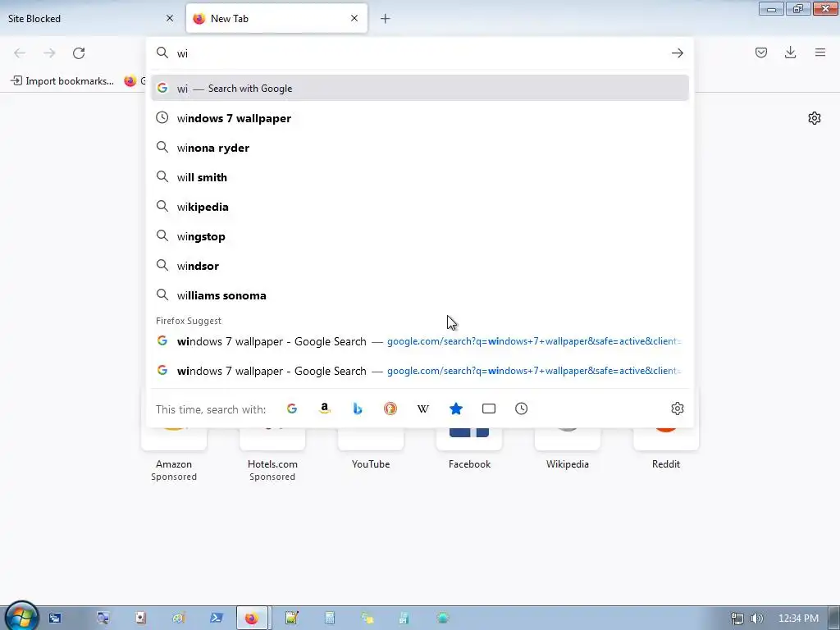Search Bookmarks with the star icon
This screenshot has height=630, width=840.
[456, 409]
